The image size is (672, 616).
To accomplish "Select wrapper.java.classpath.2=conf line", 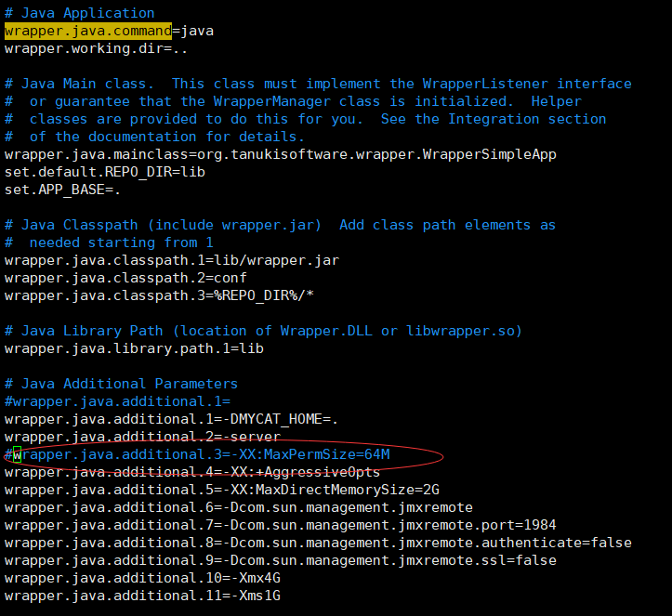I will pos(125,278).
